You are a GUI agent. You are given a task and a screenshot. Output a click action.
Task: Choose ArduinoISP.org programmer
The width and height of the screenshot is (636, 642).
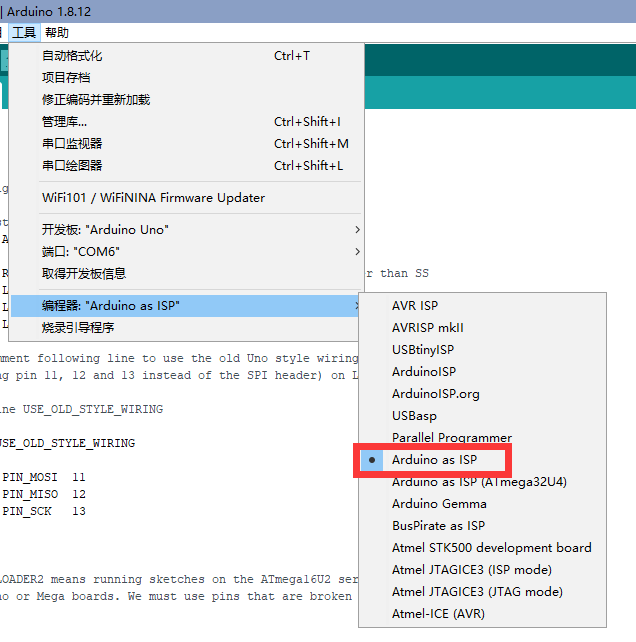pos(482,394)
